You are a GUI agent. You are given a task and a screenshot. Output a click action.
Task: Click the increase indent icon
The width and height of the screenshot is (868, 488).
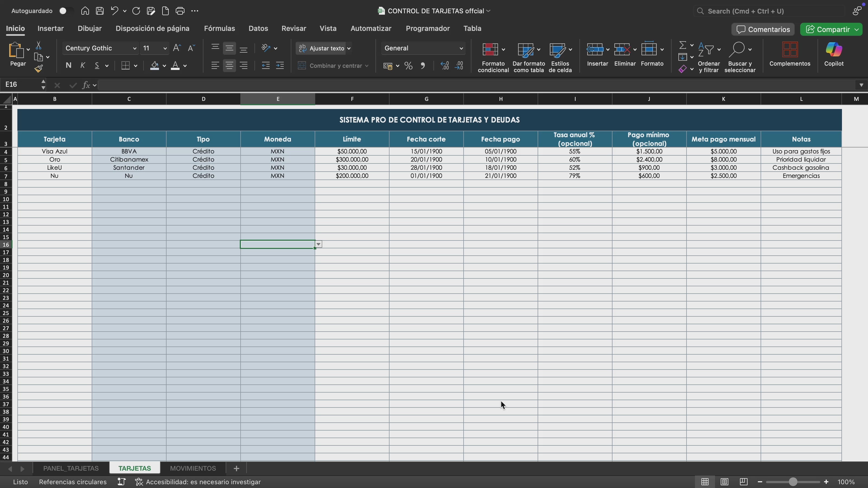[x=280, y=66]
